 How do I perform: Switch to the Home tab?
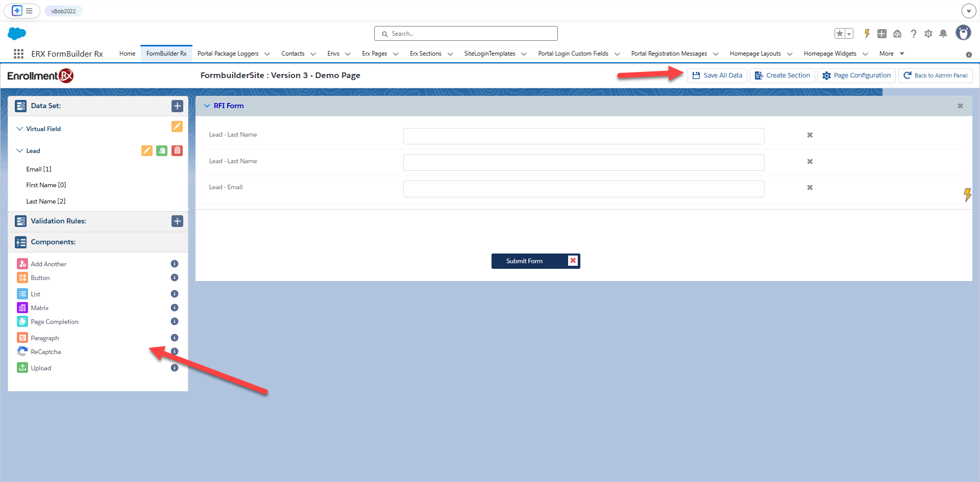(x=127, y=54)
